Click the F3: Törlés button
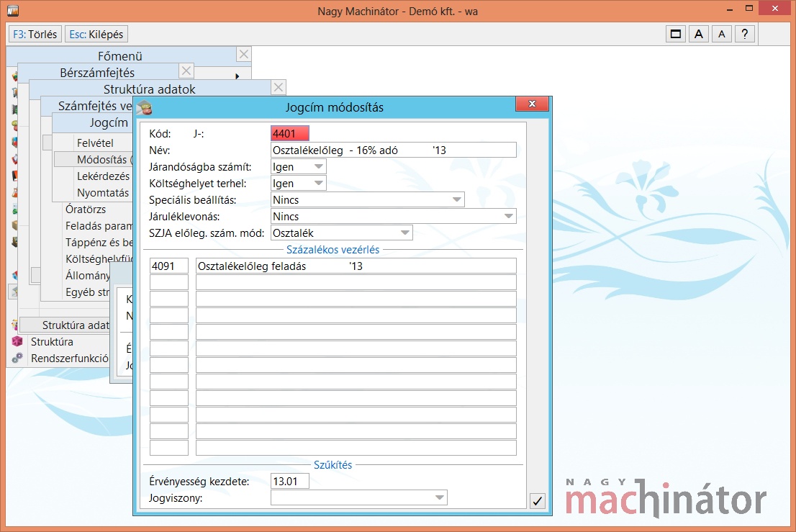Screen dimensions: 796x532 click(x=35, y=34)
